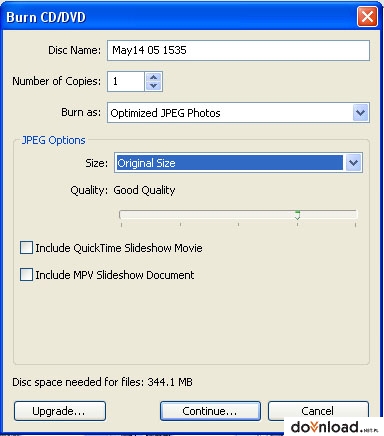The height and width of the screenshot is (436, 384).
Task: Click the Quality slider track left end
Action: pos(122,215)
